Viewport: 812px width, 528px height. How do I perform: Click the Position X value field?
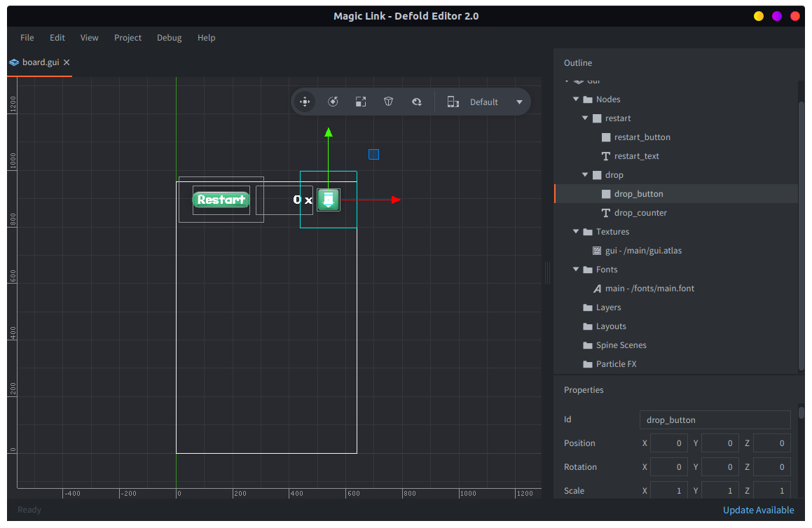coord(669,443)
